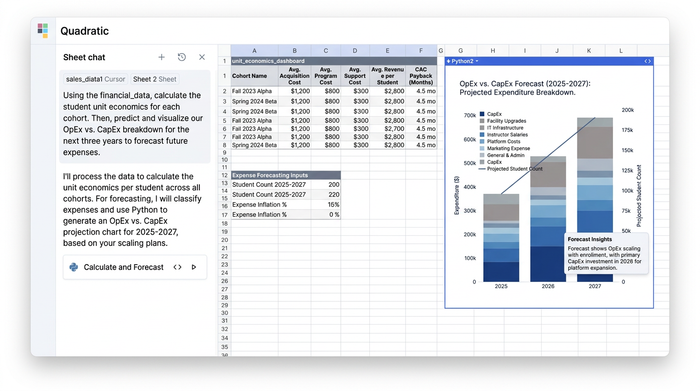Start a new chat with plus icon
Screen dimensions: 700x391
[162, 57]
